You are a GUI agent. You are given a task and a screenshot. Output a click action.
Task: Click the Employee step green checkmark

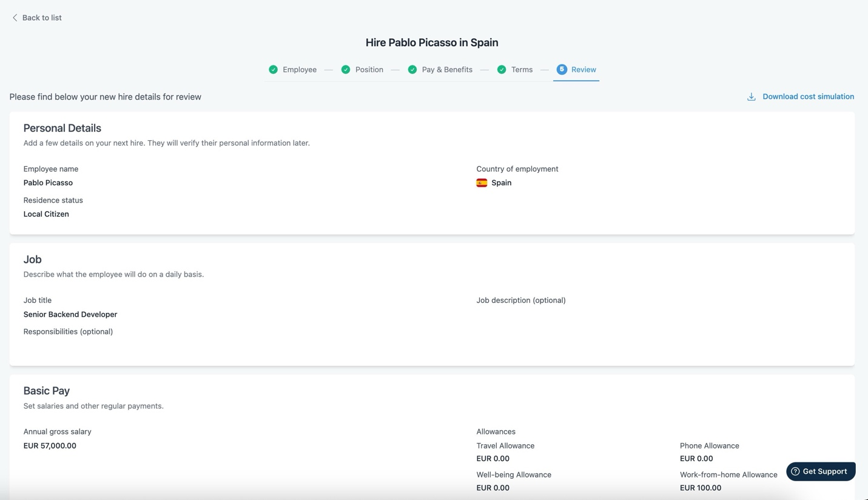(274, 70)
